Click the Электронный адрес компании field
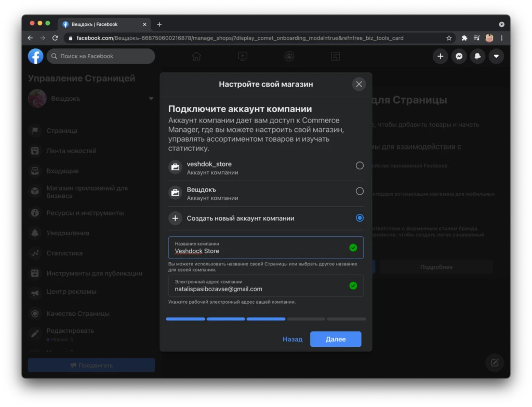This screenshot has height=407, width=532. 265,286
